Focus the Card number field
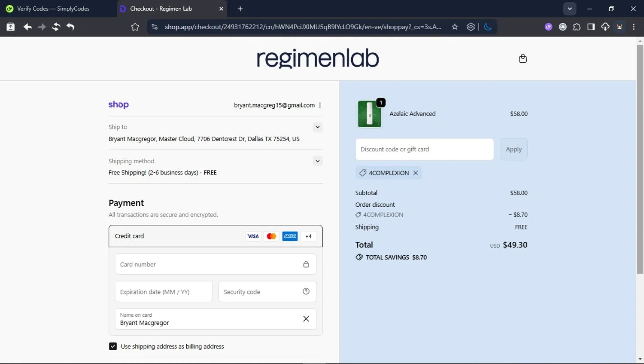 coord(216,264)
